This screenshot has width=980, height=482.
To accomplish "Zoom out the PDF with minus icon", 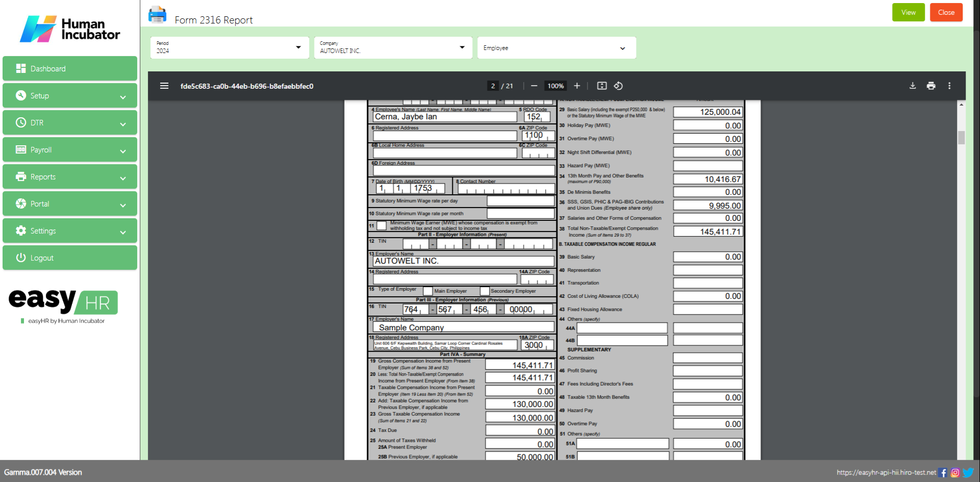I will [534, 86].
